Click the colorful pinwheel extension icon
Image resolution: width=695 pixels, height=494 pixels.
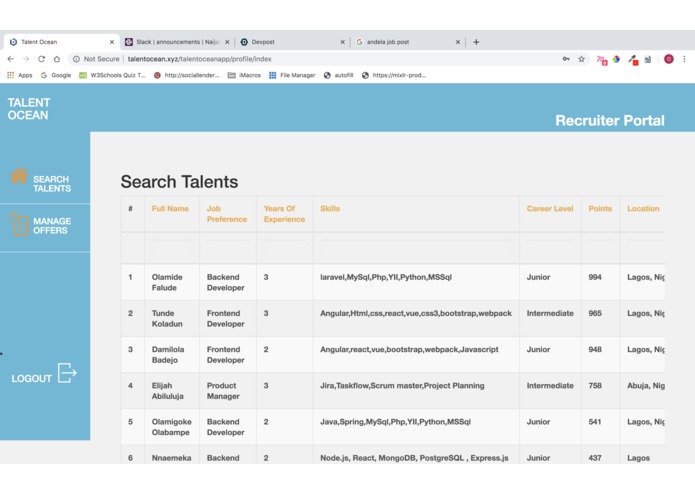(617, 59)
